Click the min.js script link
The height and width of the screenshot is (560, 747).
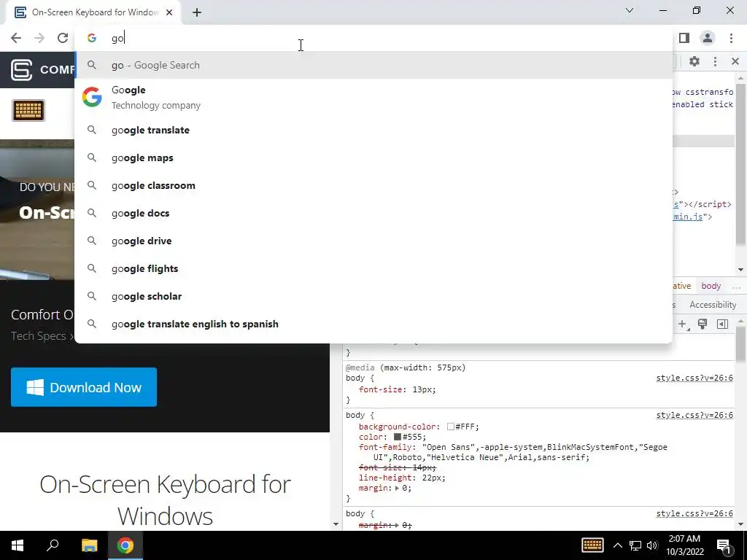coord(688,217)
